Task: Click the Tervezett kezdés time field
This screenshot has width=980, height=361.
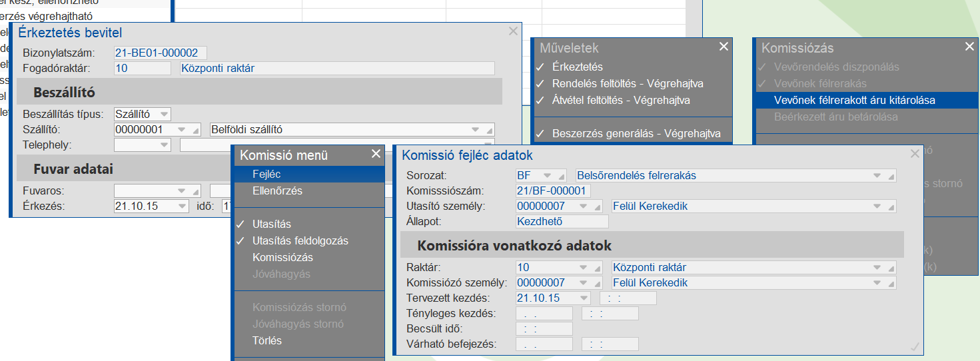Action: pyautogui.click(x=628, y=298)
